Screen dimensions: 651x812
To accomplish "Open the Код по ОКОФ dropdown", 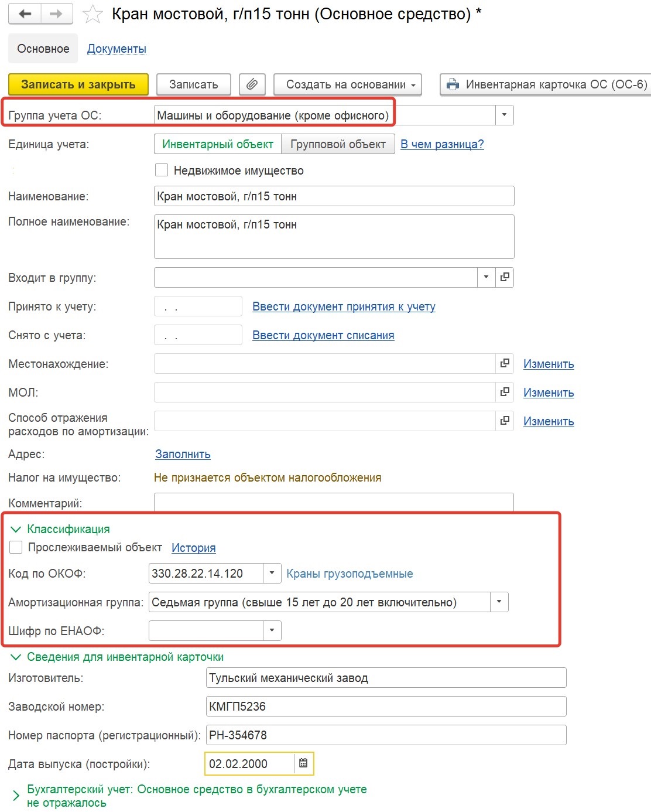I will click(272, 573).
